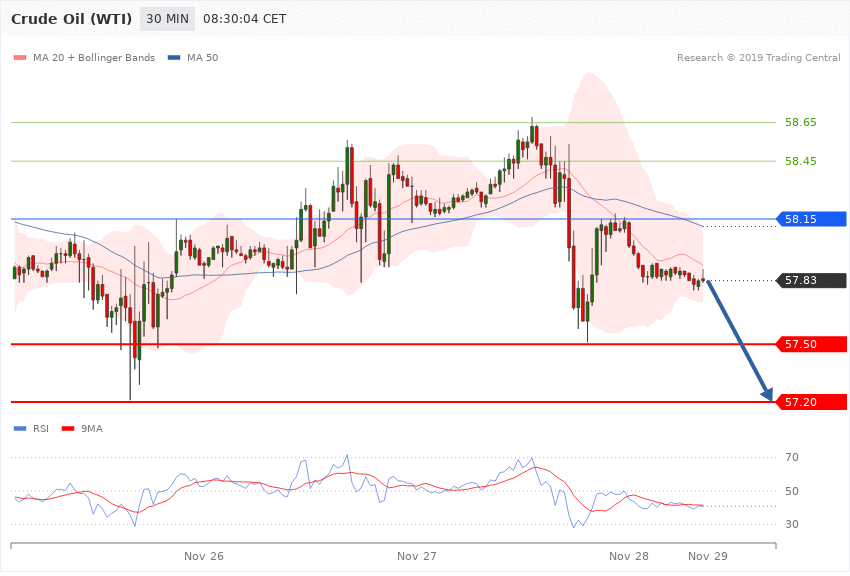Click the RSI 50 axis value
Screen dimensions: 850x576
click(x=791, y=491)
